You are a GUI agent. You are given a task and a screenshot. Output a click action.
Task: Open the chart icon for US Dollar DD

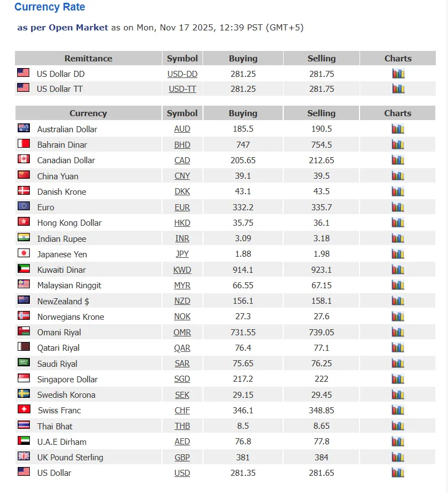398,74
